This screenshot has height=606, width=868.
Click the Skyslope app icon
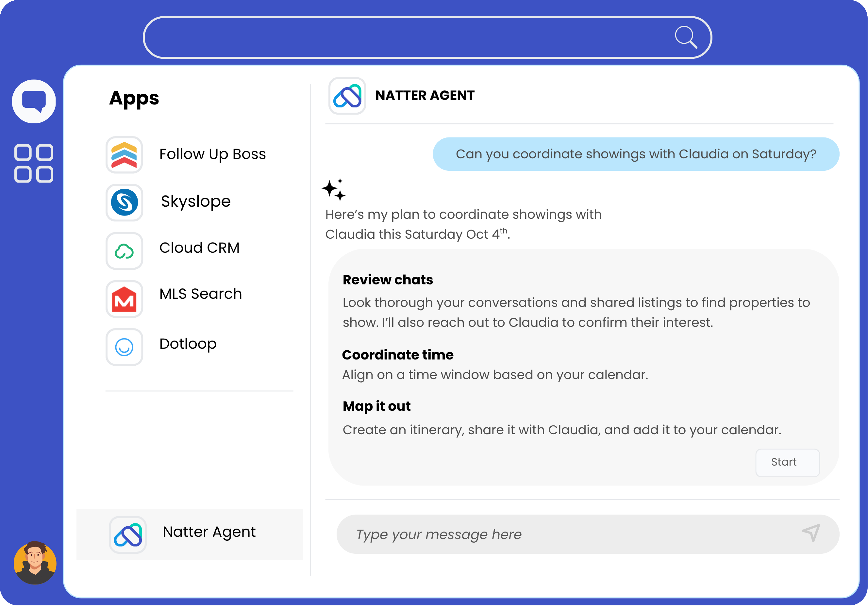pyautogui.click(x=125, y=202)
